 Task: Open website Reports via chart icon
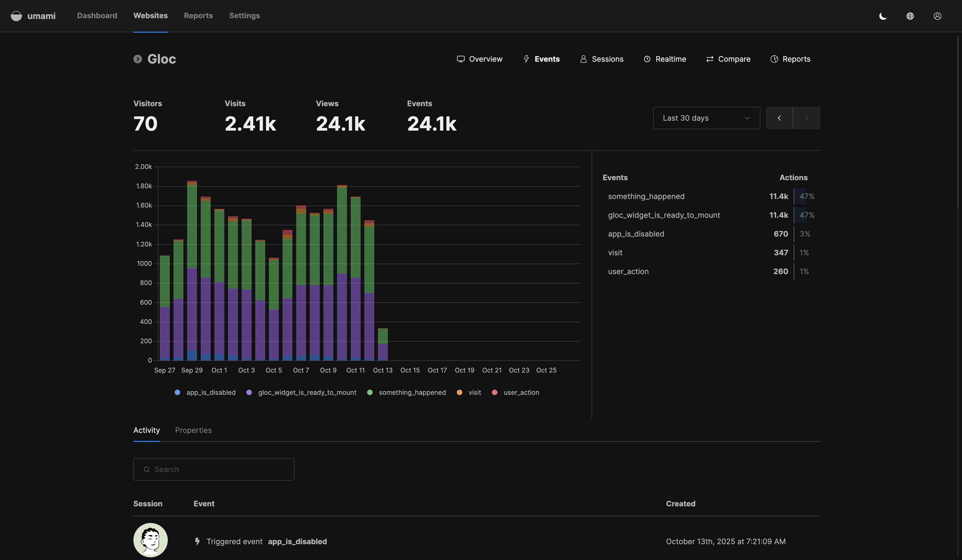(x=774, y=59)
